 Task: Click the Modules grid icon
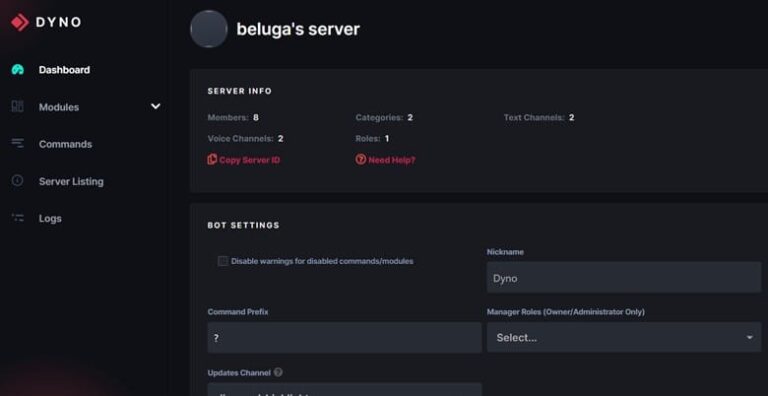tap(18, 106)
